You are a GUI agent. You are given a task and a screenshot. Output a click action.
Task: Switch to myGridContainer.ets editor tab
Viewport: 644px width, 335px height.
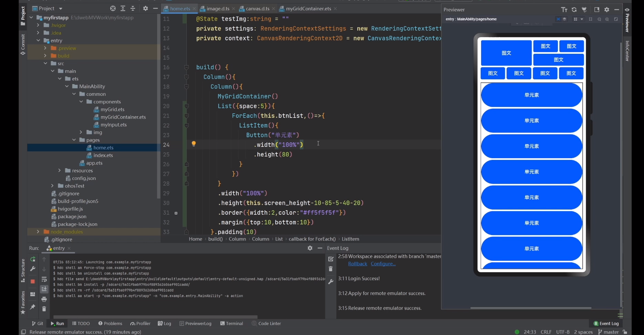308,9
